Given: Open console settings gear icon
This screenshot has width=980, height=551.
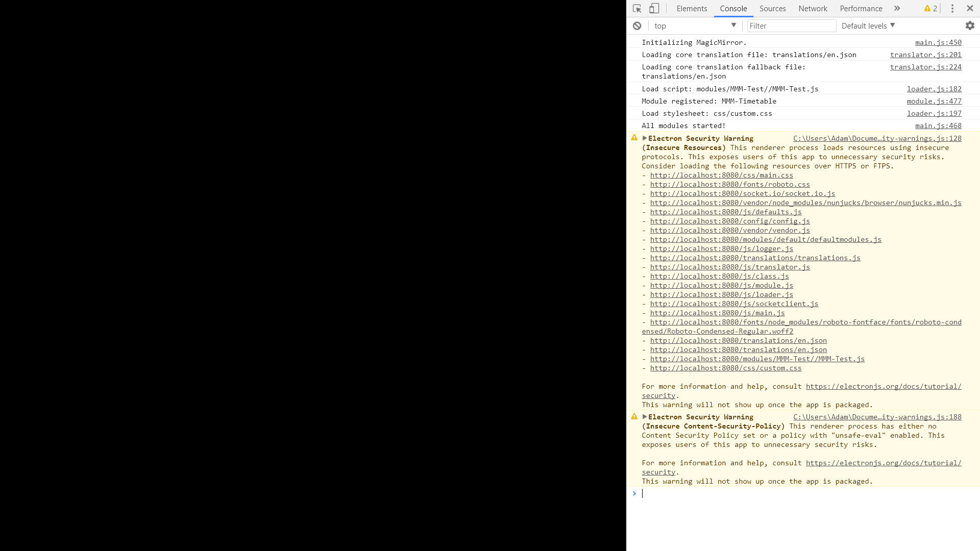Looking at the screenshot, I should [x=970, y=26].
